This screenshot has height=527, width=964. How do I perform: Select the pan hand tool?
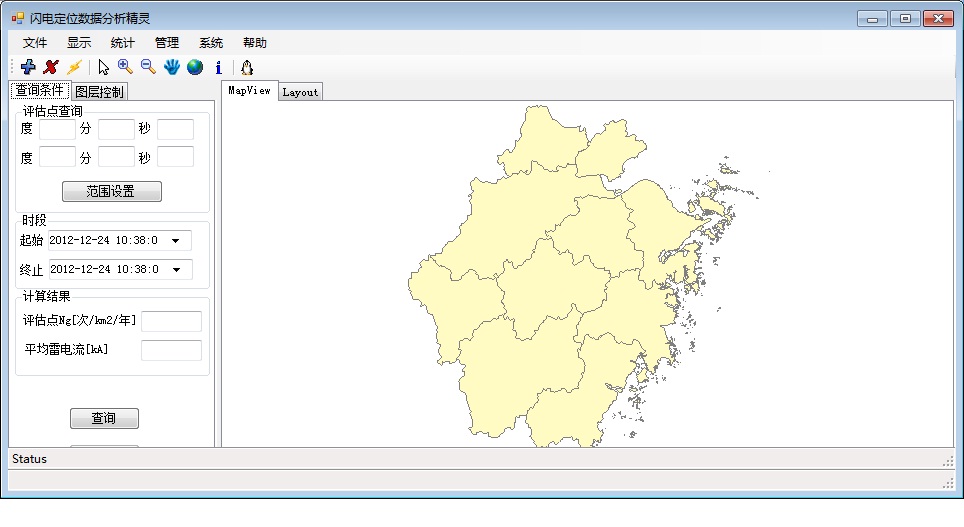click(x=172, y=67)
